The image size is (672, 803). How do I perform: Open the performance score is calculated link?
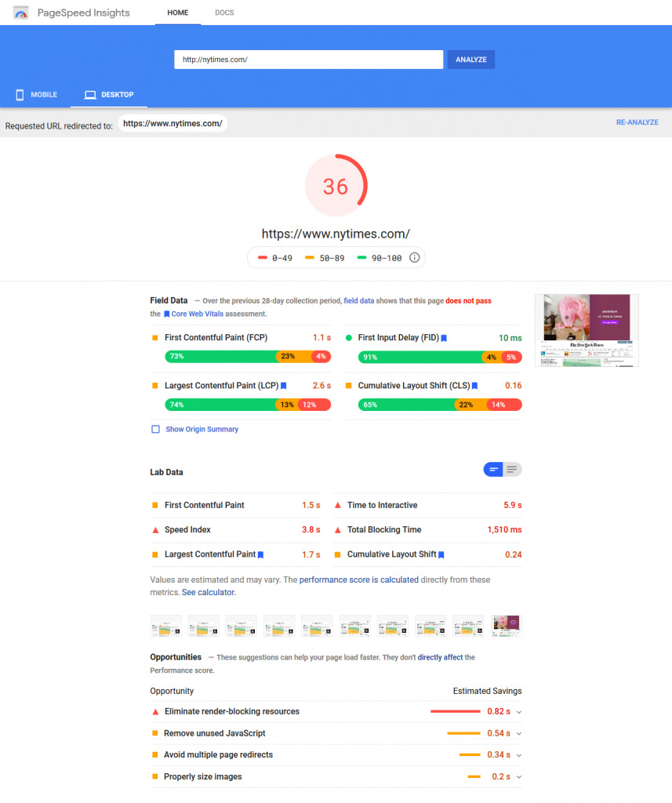(x=359, y=580)
